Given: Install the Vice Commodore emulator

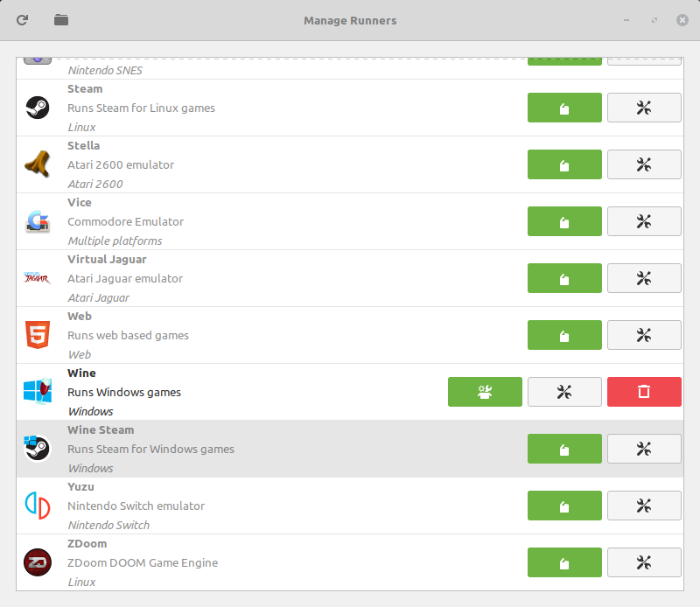Looking at the screenshot, I should point(564,221).
